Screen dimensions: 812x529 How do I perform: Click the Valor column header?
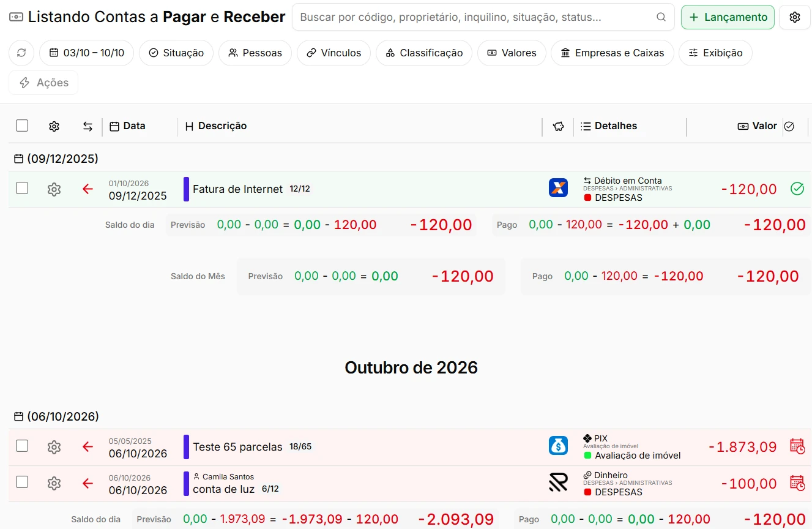click(x=758, y=126)
